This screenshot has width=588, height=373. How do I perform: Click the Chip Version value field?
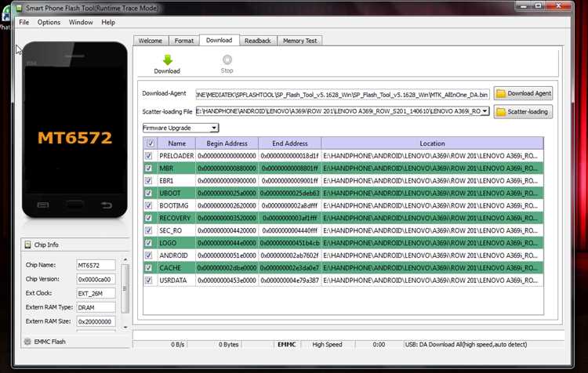96,279
